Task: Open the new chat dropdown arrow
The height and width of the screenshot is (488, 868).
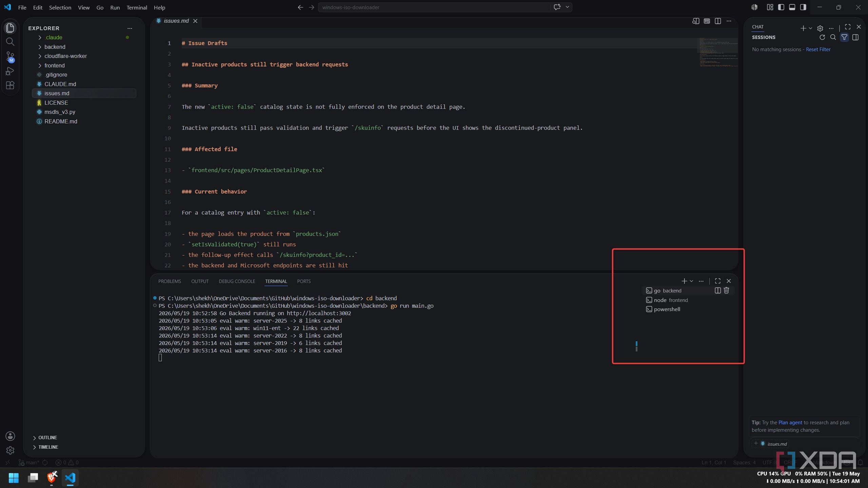Action: coord(810,28)
